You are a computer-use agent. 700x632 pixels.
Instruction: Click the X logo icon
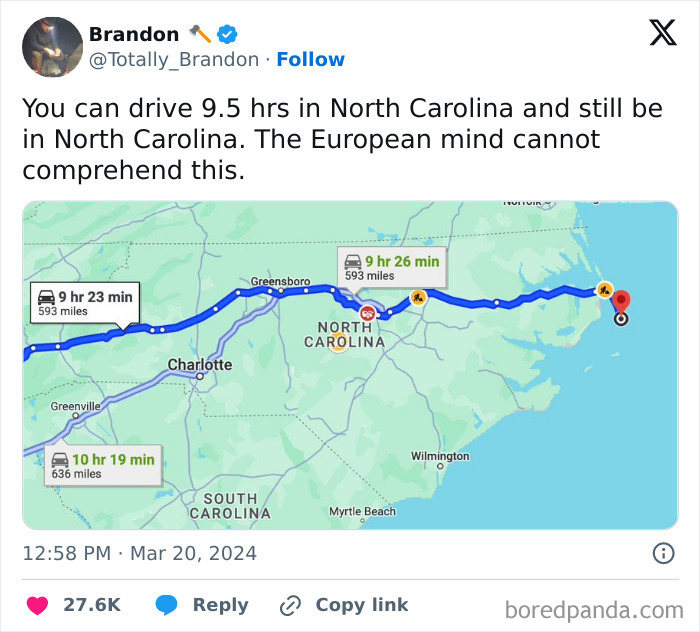[662, 33]
